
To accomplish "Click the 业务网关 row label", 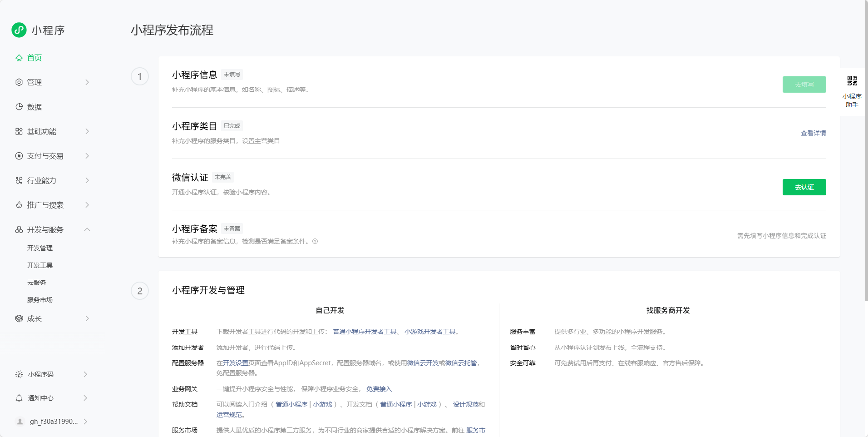I will 184,389.
